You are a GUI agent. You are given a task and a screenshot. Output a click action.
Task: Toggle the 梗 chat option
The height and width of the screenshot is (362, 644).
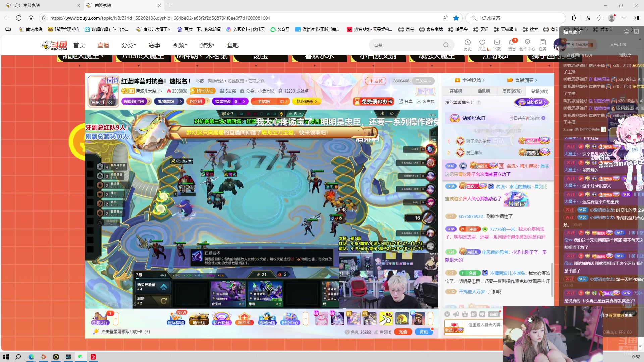coord(482,314)
